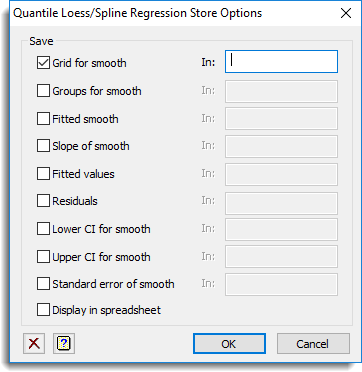
Task: Uncheck Grid for smooth checkbox
Action: (43, 63)
